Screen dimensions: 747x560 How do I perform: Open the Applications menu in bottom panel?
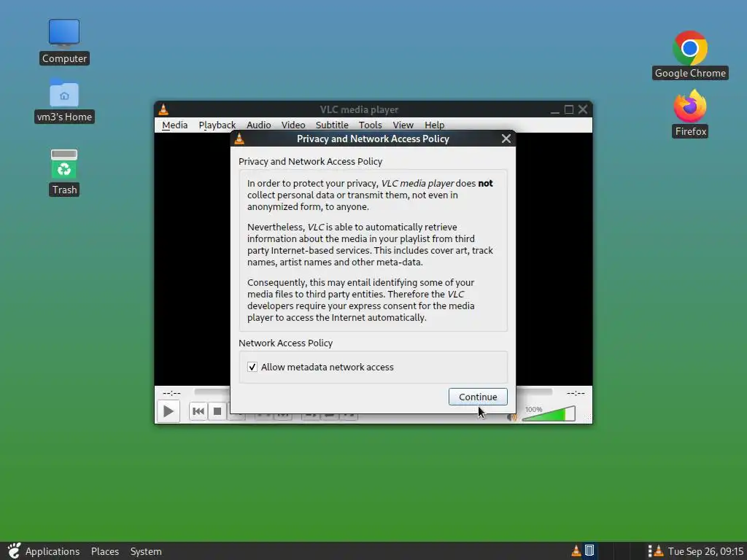44,551
